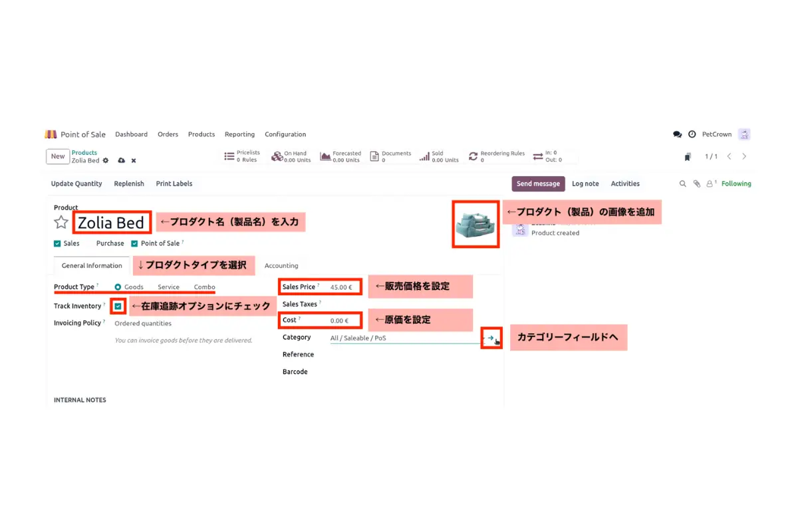This screenshot has width=798, height=532.
Task: Check the Purchase checkbox
Action: tap(92, 243)
